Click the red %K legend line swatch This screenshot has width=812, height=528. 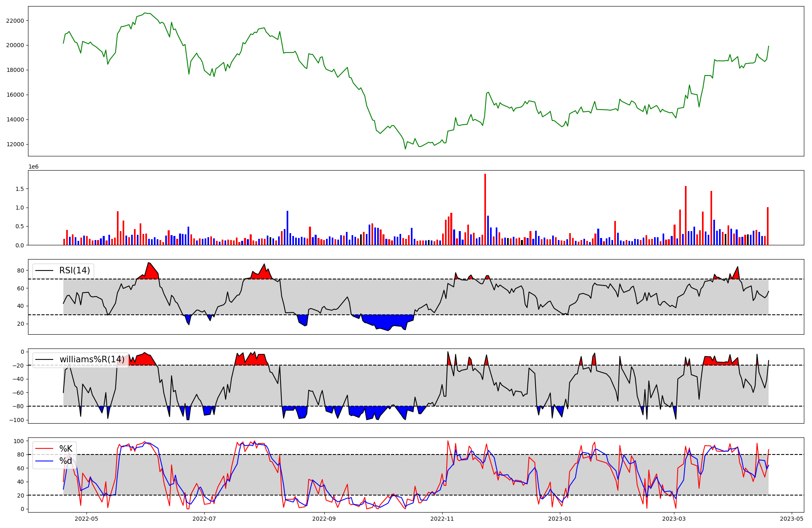click(x=44, y=449)
